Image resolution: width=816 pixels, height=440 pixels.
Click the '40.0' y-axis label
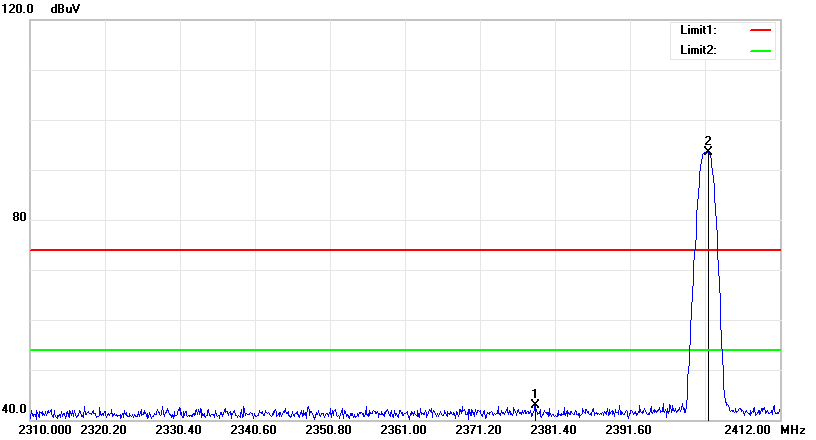pyautogui.click(x=14, y=409)
